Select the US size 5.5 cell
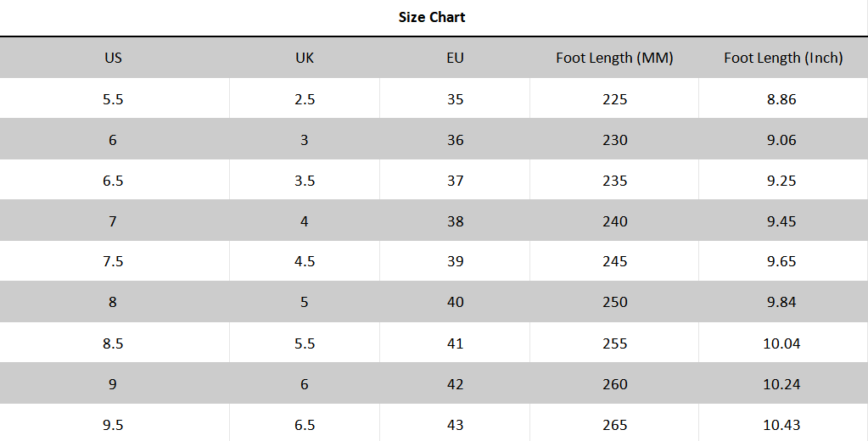 [x=113, y=99]
